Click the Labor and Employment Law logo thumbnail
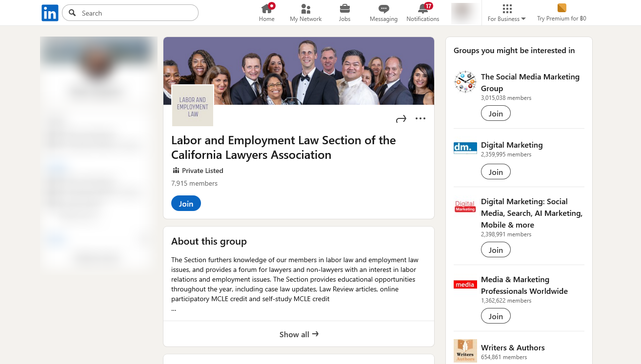Viewport: 641px width, 364px height. [x=193, y=106]
